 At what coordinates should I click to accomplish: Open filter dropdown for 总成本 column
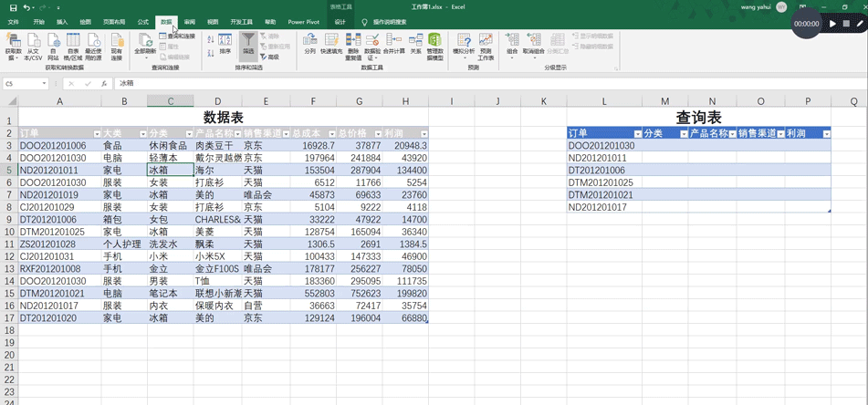[x=331, y=134]
